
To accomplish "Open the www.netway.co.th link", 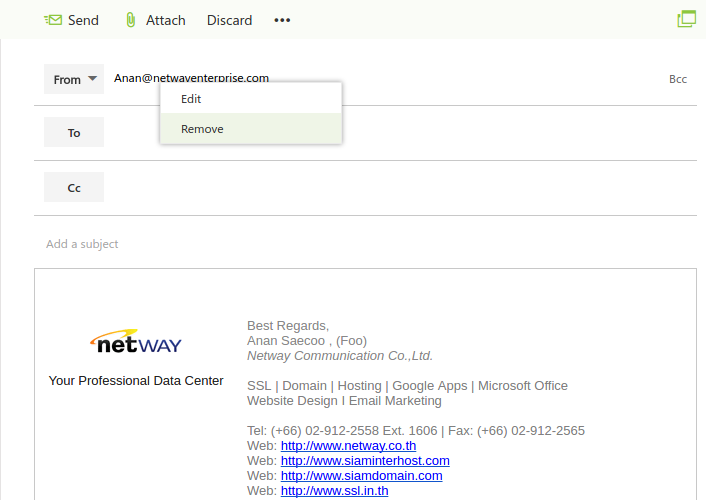I will (348, 446).
